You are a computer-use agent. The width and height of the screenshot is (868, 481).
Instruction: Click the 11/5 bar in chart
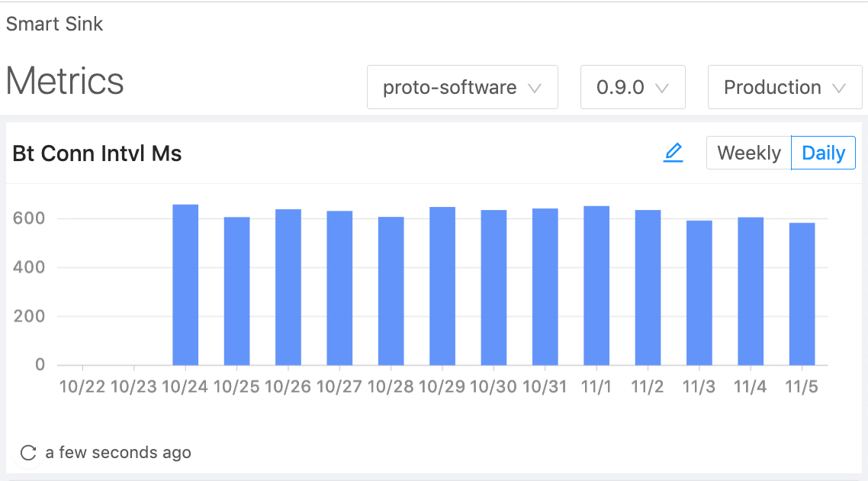tap(802, 294)
